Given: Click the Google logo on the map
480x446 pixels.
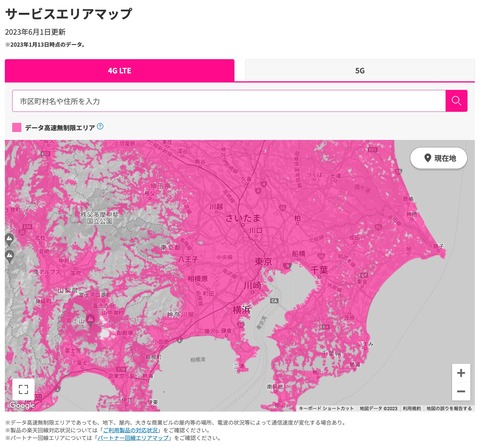Looking at the screenshot, I should [x=22, y=405].
